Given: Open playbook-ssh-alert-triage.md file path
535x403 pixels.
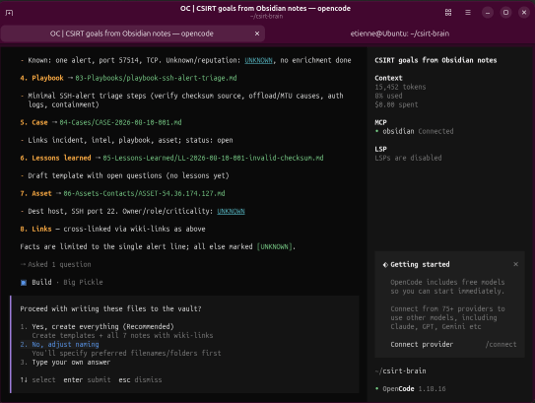Looking at the screenshot, I should pyautogui.click(x=156, y=78).
